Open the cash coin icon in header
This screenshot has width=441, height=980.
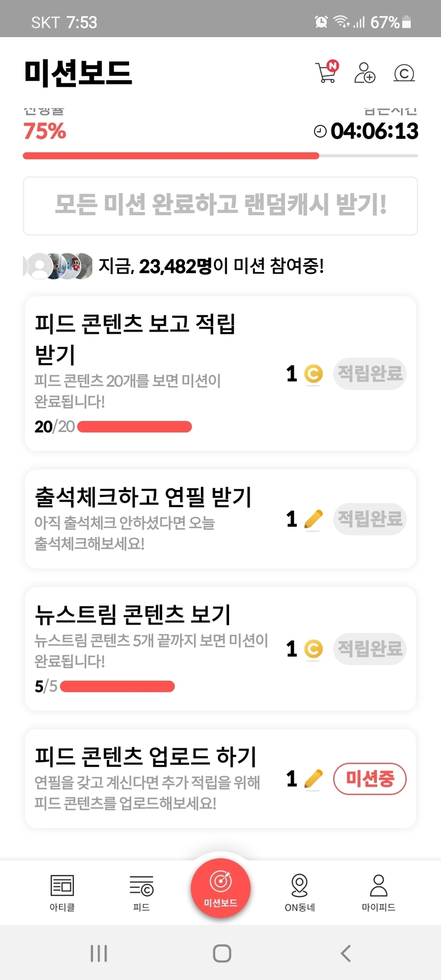(x=404, y=73)
